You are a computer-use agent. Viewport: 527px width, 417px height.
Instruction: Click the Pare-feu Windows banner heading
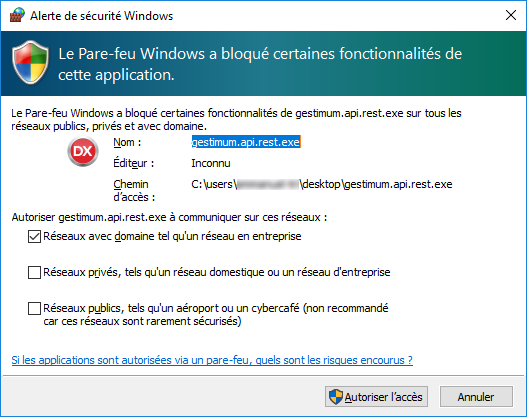[x=260, y=64]
